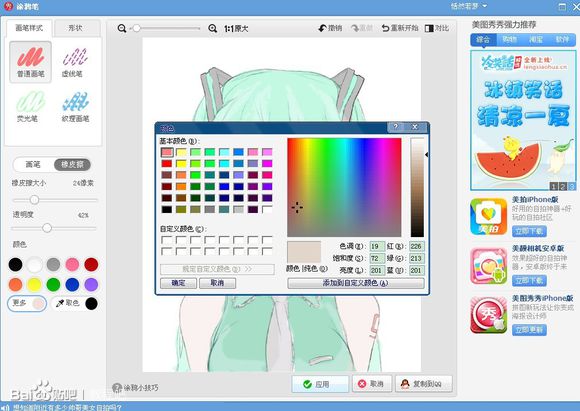Click the zoom in magnifier icon
580x411 pixels.
click(212, 28)
